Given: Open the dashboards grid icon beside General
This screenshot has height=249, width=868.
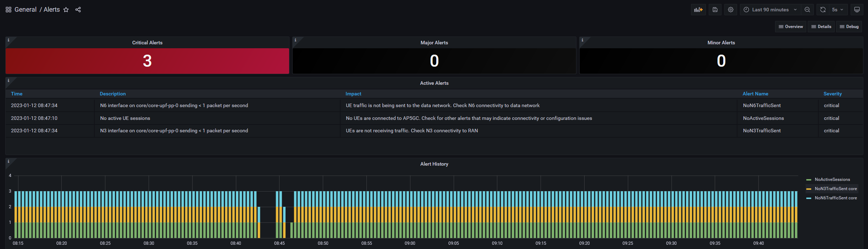Looking at the screenshot, I should click(x=9, y=10).
